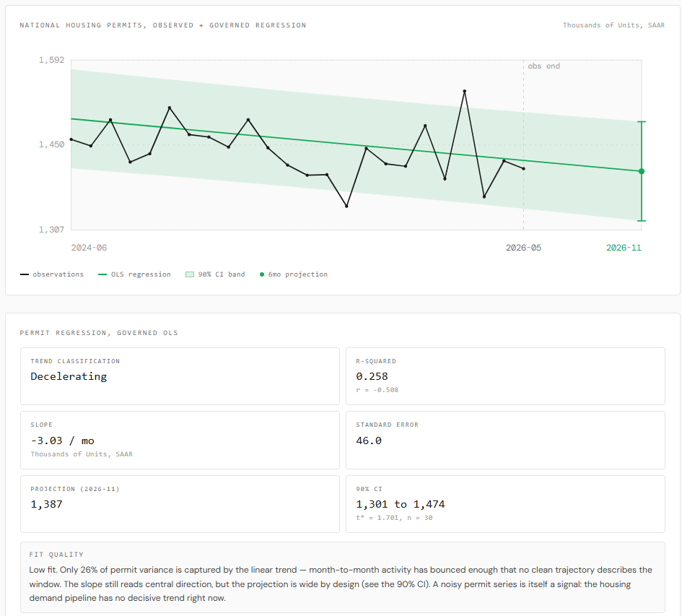Click the 'Thousands of Units, SAAR' chart unit label
The image size is (682, 616).
613,25
